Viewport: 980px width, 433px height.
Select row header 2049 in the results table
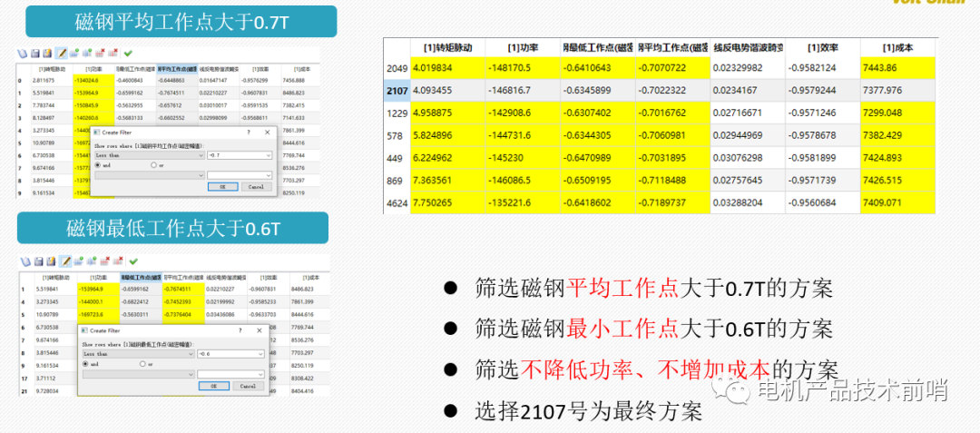click(x=397, y=68)
